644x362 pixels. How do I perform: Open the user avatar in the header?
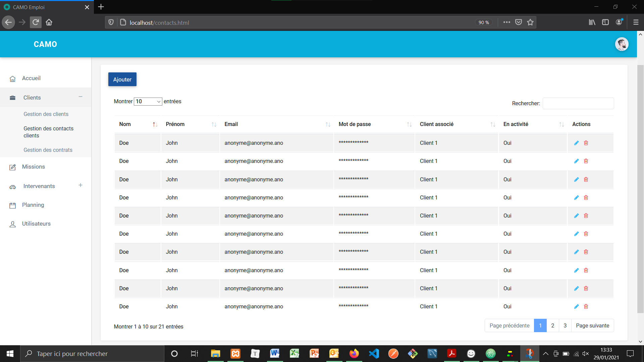[x=622, y=44]
